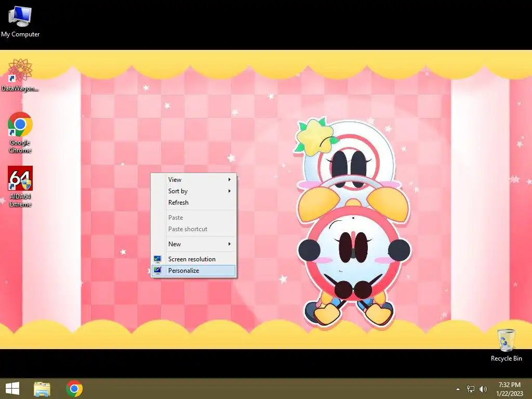Expand the Sort by submenu
The image size is (532, 399).
pos(193,191)
